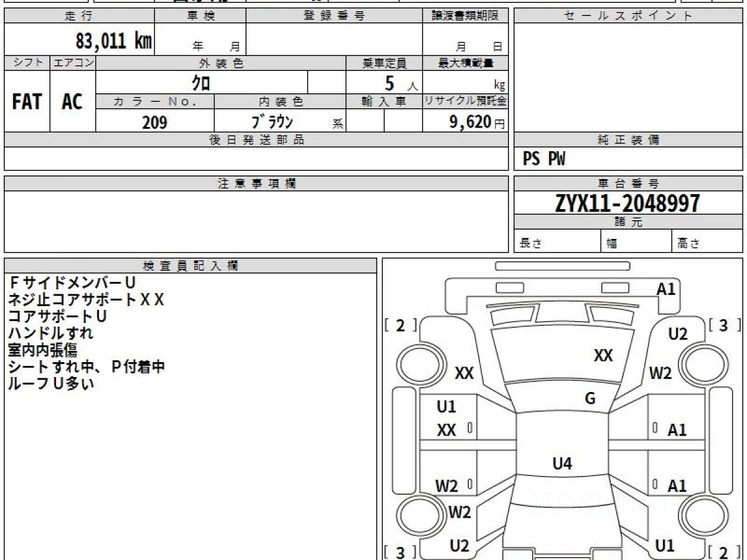Select the 83,011 km mileage value
The width and height of the screenshot is (747, 560).
(x=114, y=41)
